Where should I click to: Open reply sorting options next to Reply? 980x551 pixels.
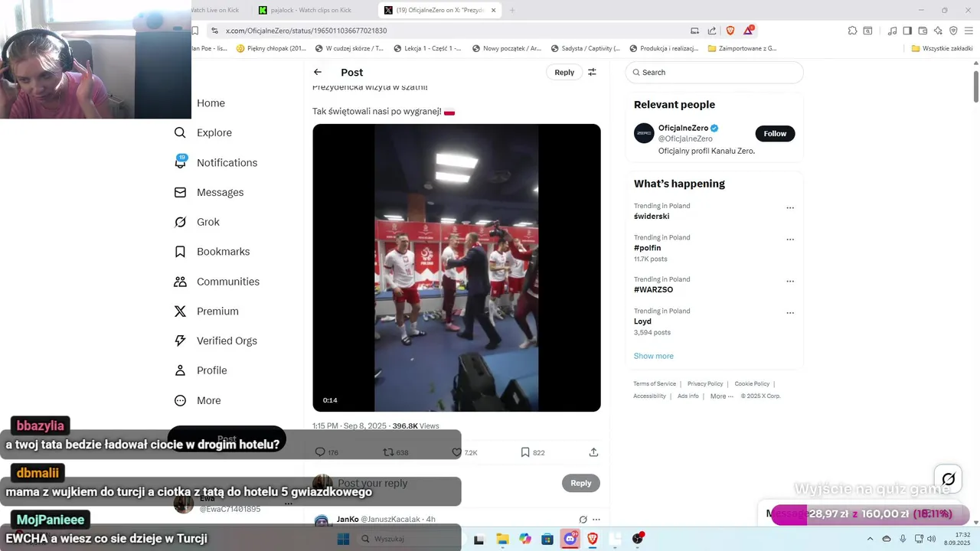(x=592, y=72)
